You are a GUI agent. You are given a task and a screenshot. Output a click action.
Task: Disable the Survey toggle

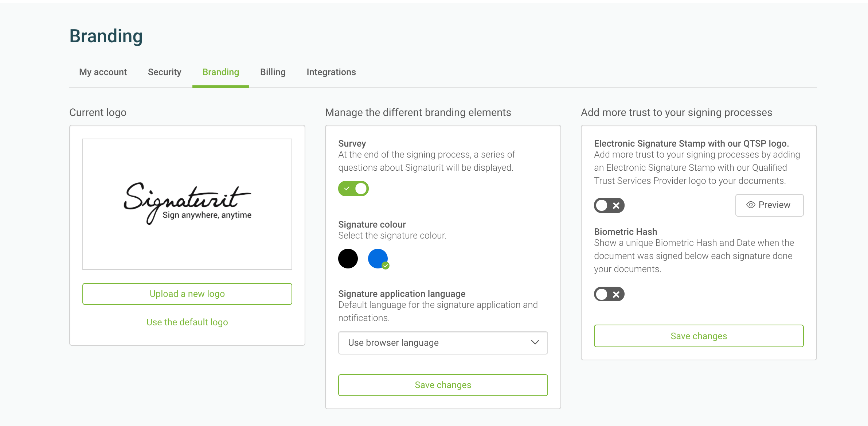[353, 189]
